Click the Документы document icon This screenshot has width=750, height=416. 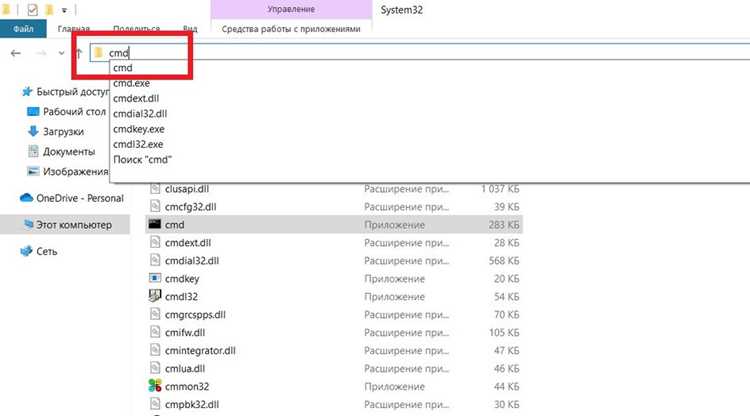tap(33, 151)
